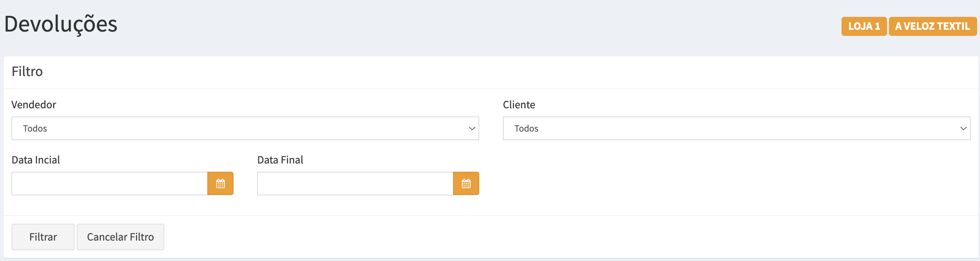Viewport: 980px width, 261px height.
Task: Click the A VELOZ TEXTIL badge
Action: [932, 26]
